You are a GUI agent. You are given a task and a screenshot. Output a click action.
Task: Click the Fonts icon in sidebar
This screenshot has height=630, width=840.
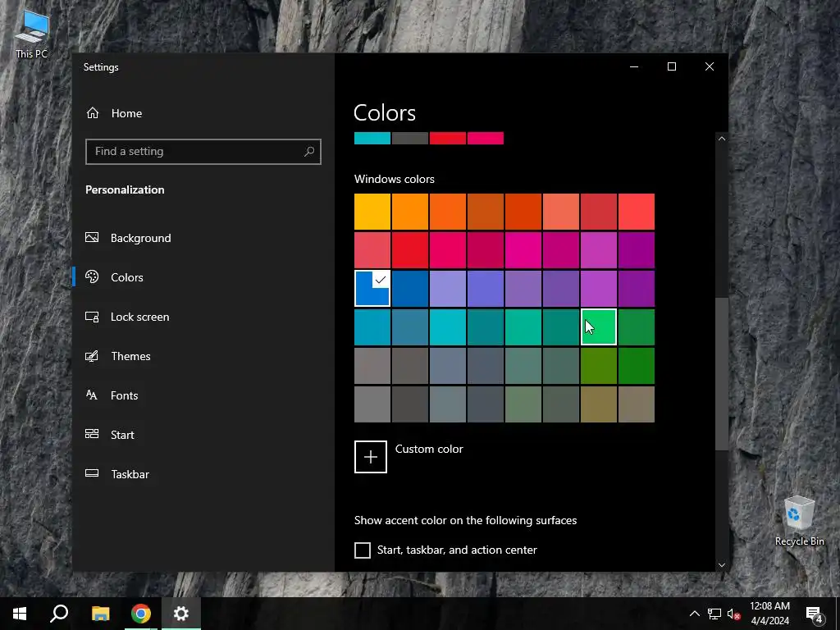tap(92, 395)
